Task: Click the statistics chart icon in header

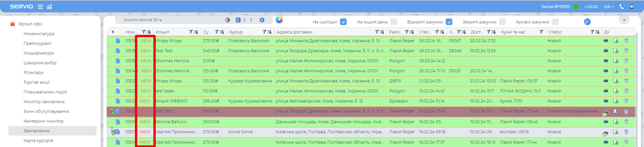Action: (49, 7)
